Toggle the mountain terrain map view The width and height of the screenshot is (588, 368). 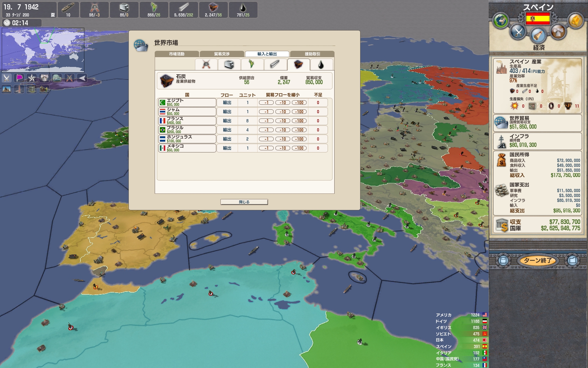[7, 89]
